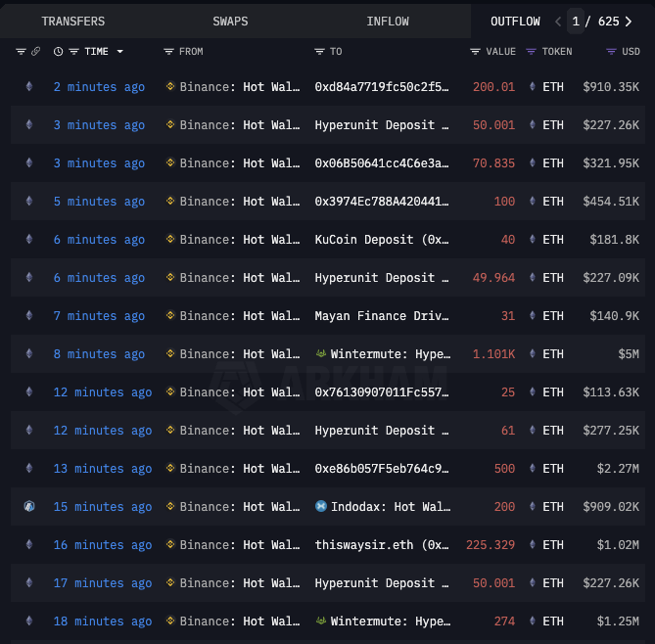This screenshot has height=644, width=655.
Task: Click the value 225.329
Action: 491,545
